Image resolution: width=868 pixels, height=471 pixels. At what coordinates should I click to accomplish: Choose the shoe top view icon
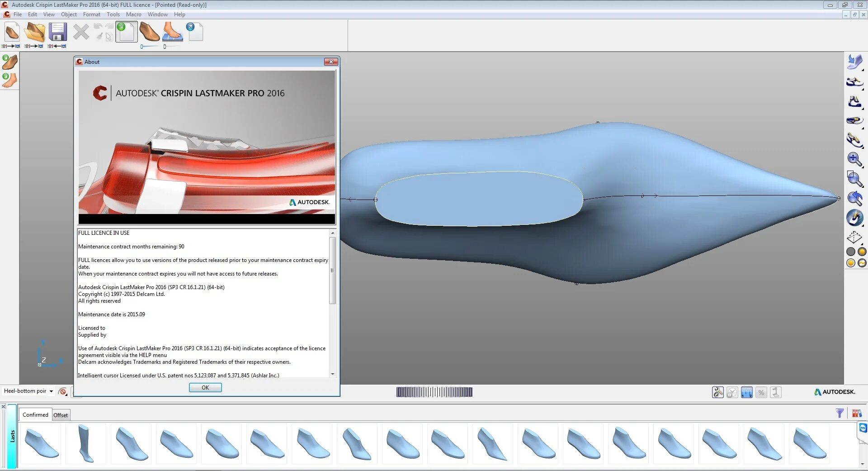(854, 121)
